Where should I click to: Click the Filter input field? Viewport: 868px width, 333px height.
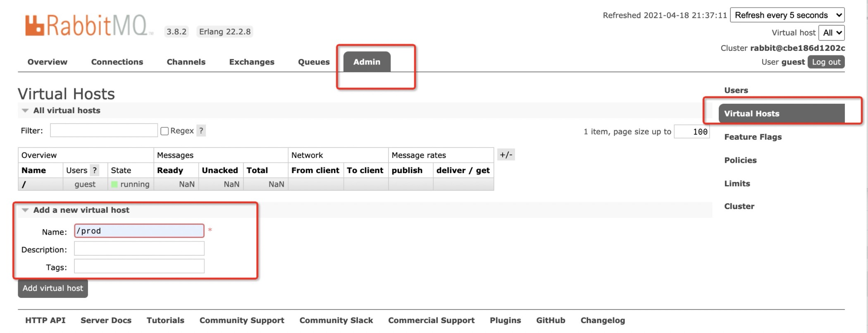tap(104, 131)
